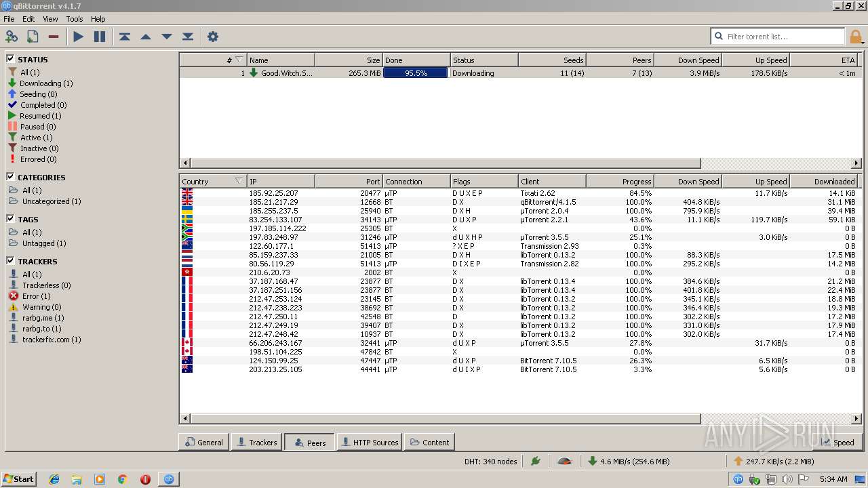Sort peers by Client column header

pyautogui.click(x=552, y=181)
